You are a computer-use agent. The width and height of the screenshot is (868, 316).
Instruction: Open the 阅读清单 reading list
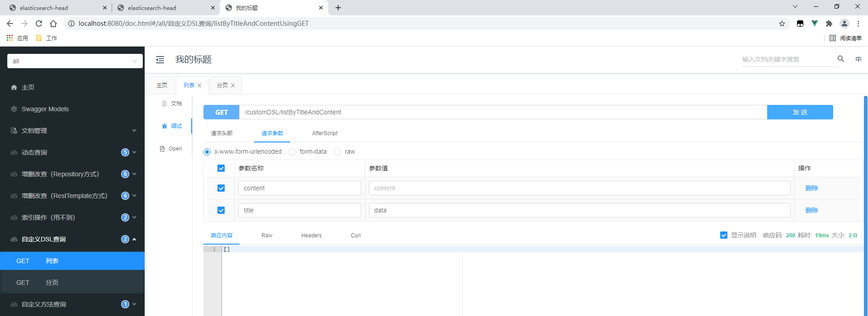845,38
